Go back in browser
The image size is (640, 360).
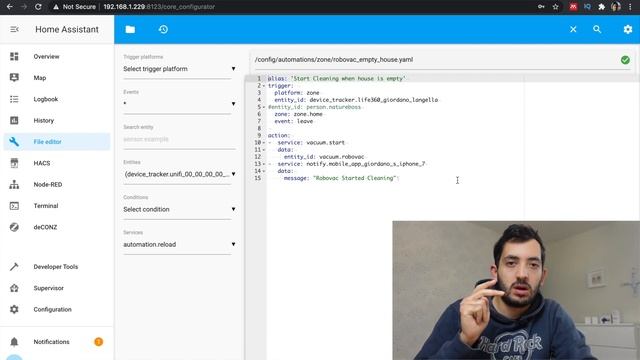pos(10,7)
